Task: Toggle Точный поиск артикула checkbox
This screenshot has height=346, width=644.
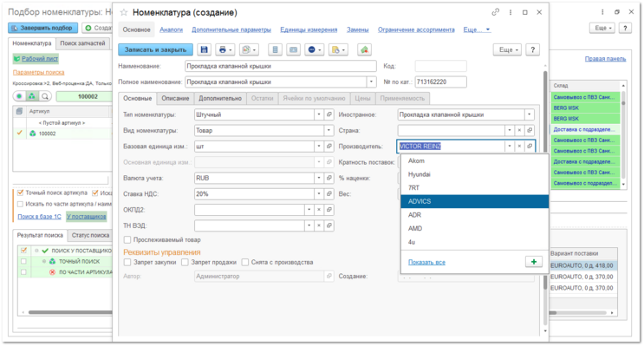Action: 20,193
